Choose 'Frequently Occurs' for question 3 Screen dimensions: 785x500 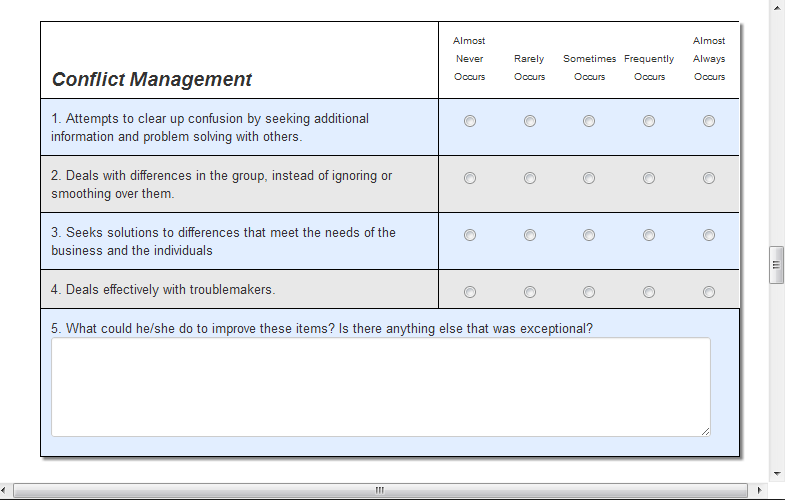tap(649, 235)
